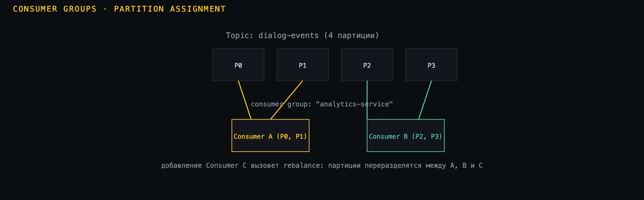The image size is (644, 200).
Task: Click the yellow line from P1 to Consumer A
Action: pos(287,100)
